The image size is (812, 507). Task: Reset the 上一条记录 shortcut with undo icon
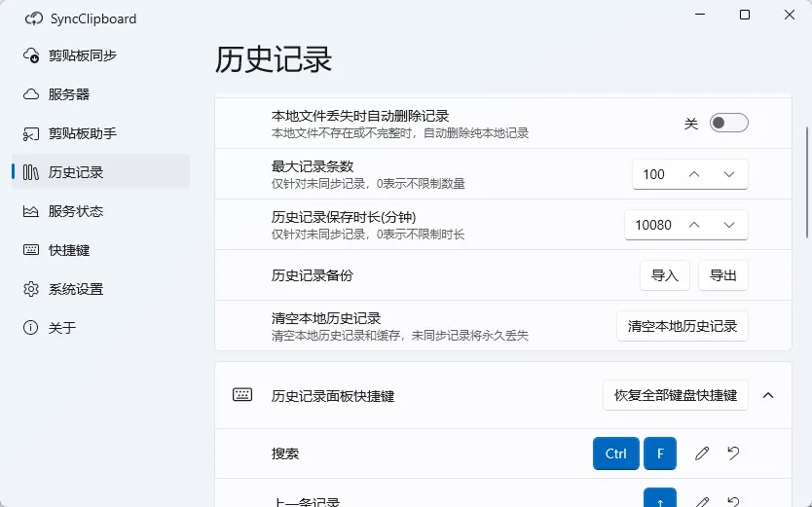[733, 501]
